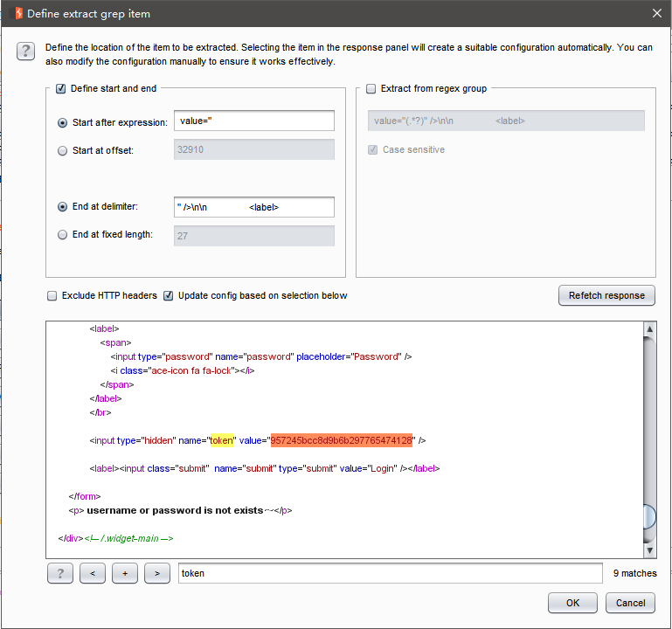Click scrollbar down arrow in response panel
672x629 pixels.
649,550
